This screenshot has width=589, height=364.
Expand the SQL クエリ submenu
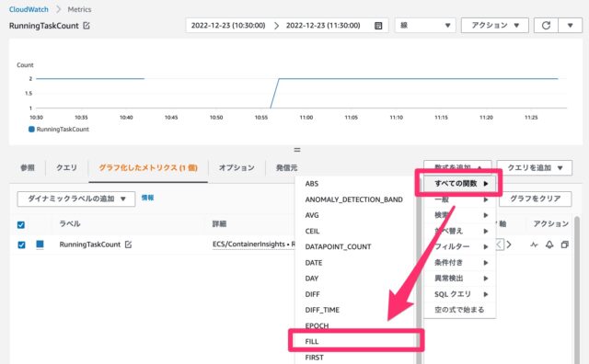[460, 294]
